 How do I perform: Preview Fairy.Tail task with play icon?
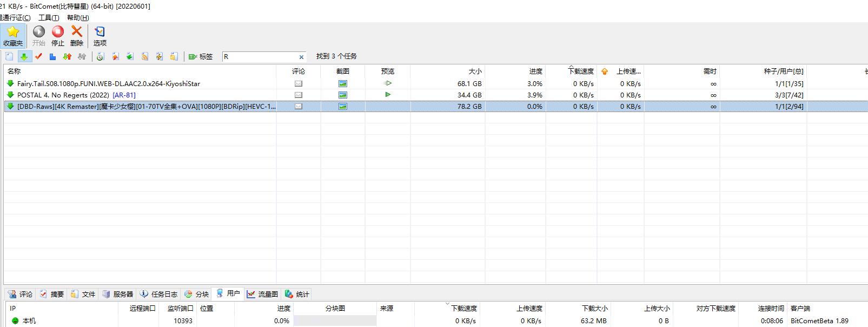pyautogui.click(x=388, y=83)
